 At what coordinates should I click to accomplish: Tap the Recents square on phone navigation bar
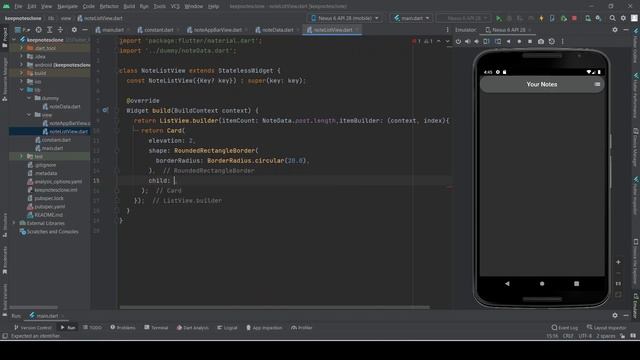(x=576, y=283)
